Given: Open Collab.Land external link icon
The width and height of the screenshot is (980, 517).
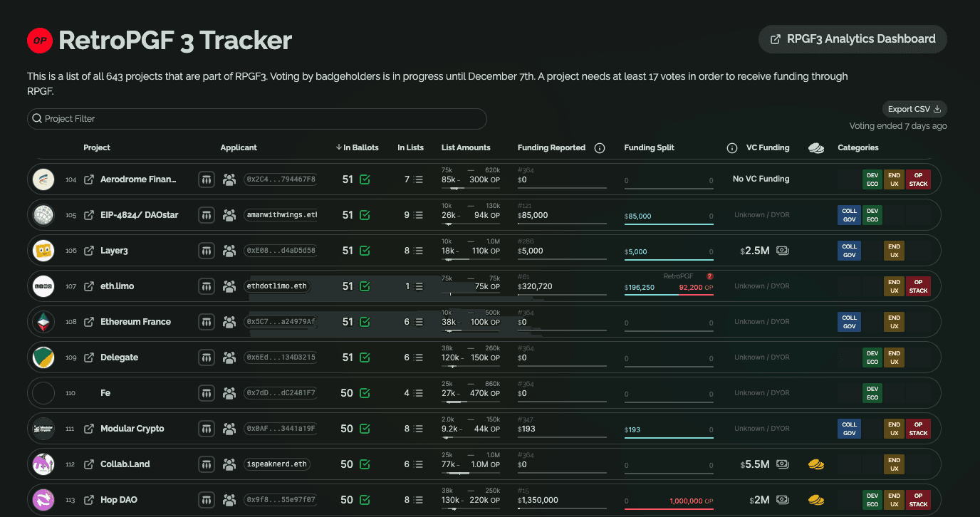Looking at the screenshot, I should click(89, 464).
